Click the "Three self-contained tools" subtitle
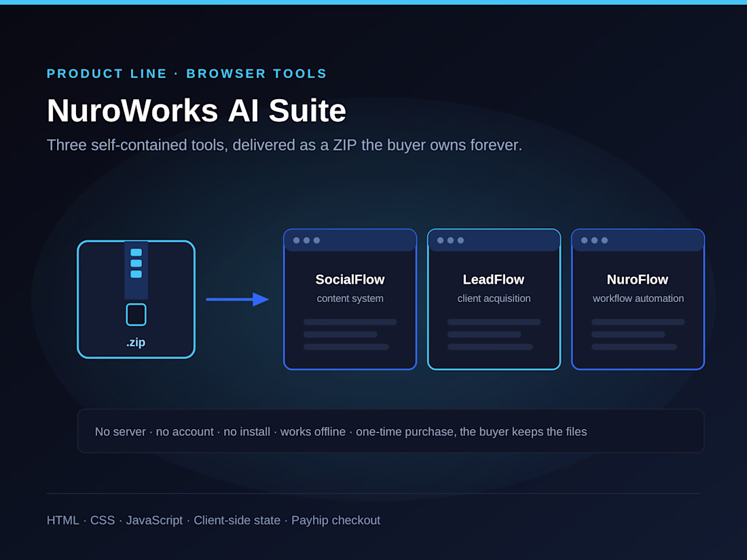747x560 pixels. click(x=285, y=145)
